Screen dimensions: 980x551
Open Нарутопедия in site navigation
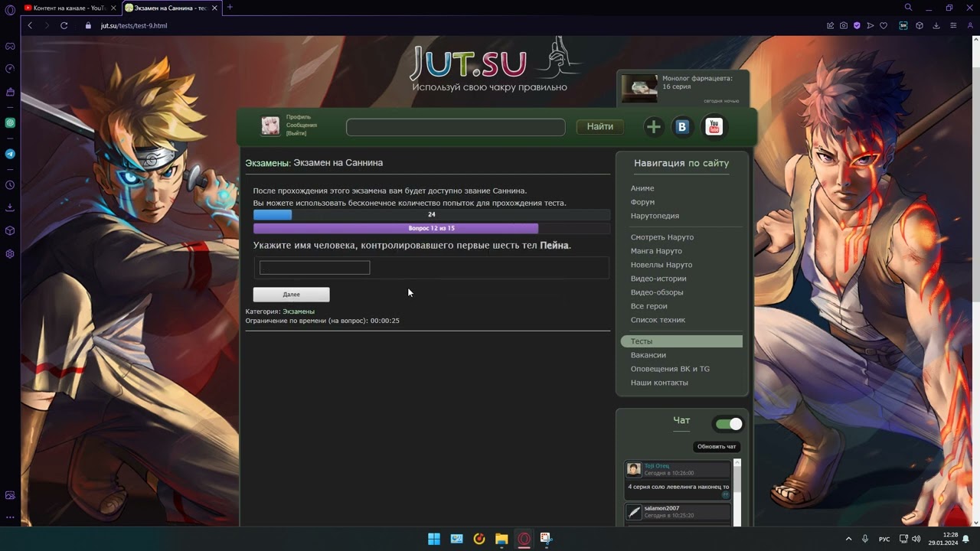[x=655, y=216]
